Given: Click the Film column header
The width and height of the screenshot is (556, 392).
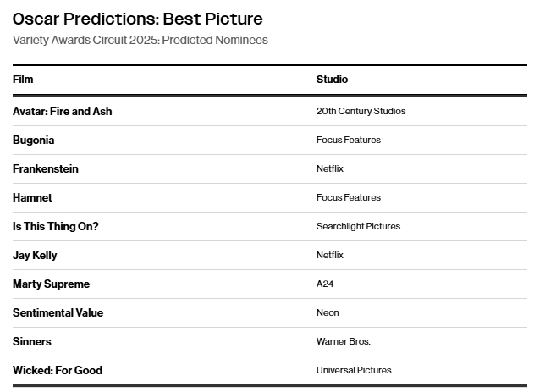Looking at the screenshot, I should click(23, 80).
